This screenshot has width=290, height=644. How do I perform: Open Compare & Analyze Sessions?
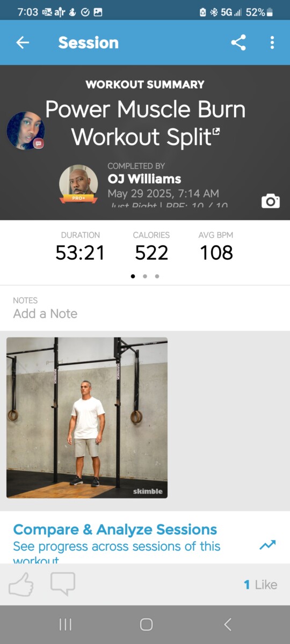[115, 530]
